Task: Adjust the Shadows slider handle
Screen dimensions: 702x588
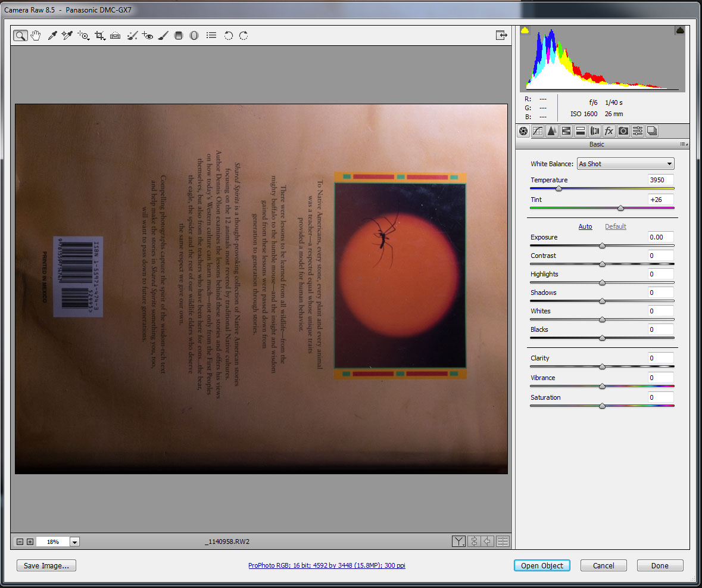Action: pyautogui.click(x=602, y=301)
